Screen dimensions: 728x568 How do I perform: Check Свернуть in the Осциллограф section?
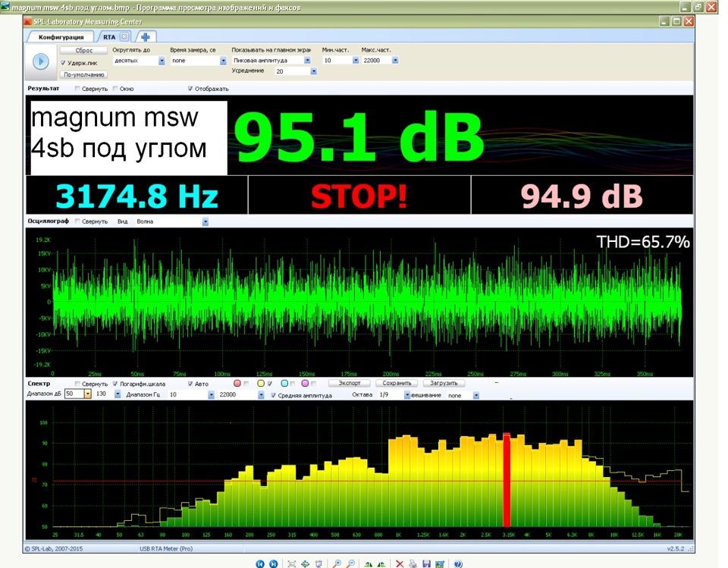point(77,221)
